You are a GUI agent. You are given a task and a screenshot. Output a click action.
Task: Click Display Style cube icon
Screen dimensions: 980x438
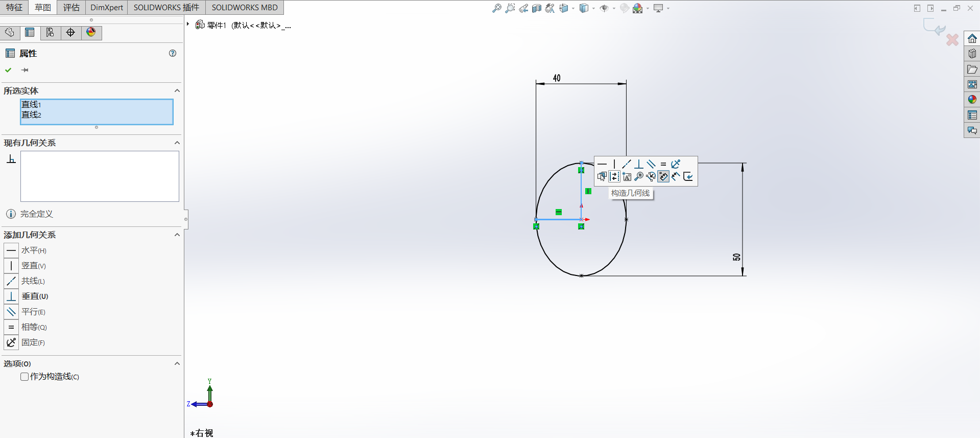[x=584, y=8]
